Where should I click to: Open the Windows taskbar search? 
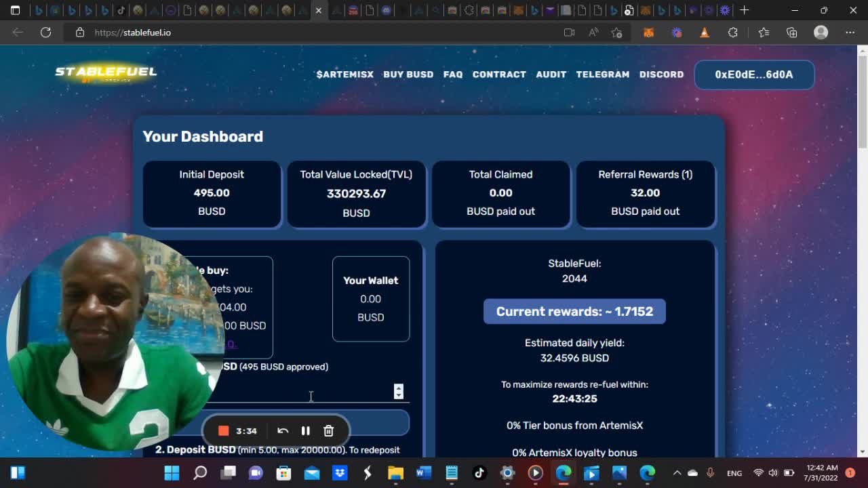pos(200,472)
